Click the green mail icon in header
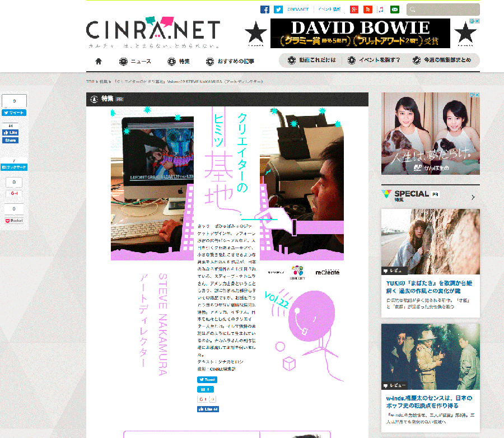Image resolution: width=504 pixels, height=438 pixels. (x=395, y=10)
